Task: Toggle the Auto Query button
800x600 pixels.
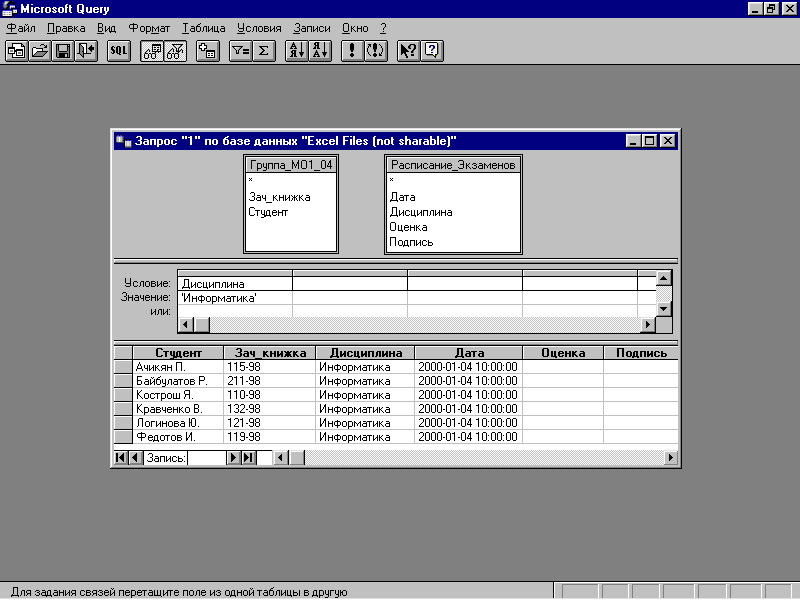Action: click(375, 52)
